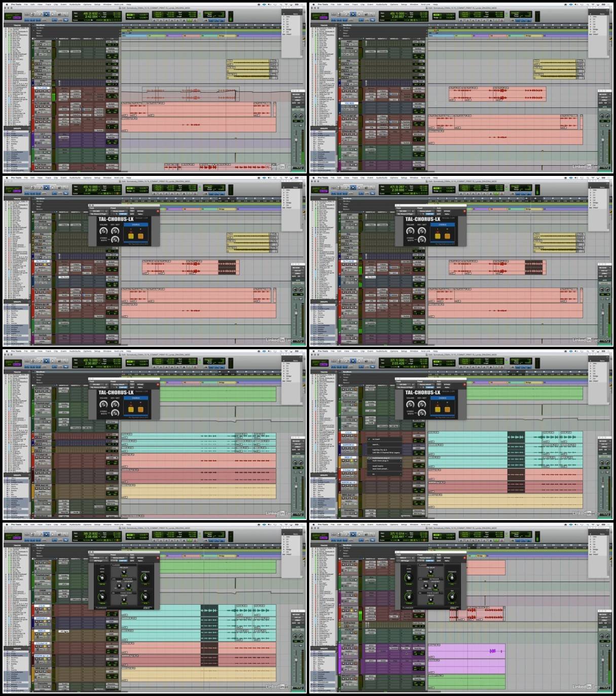Viewport: 616px width, 696px height.
Task: Toggle Chorus II button in 2:03.428 frame
Action: tap(447, 409)
